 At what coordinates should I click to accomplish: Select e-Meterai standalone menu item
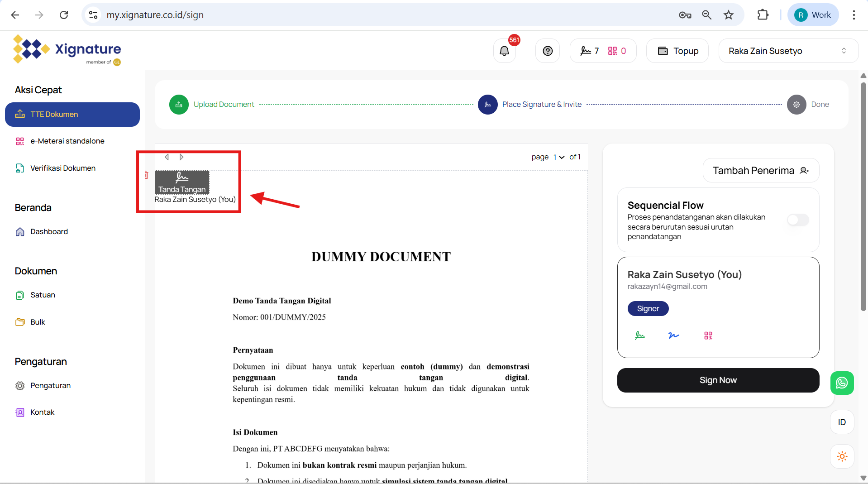coord(67,141)
